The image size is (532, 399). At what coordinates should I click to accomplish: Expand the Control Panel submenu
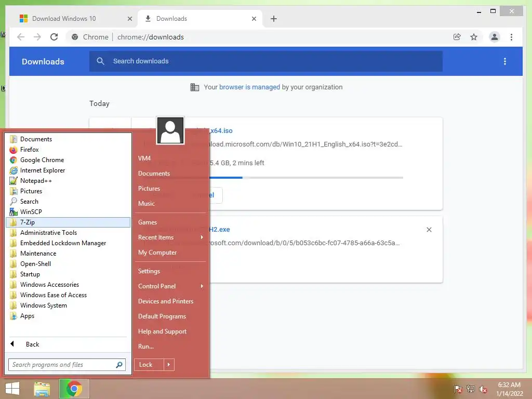coord(170,286)
